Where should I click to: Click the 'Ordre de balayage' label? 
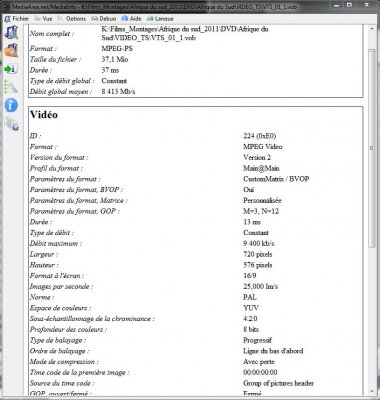click(59, 351)
